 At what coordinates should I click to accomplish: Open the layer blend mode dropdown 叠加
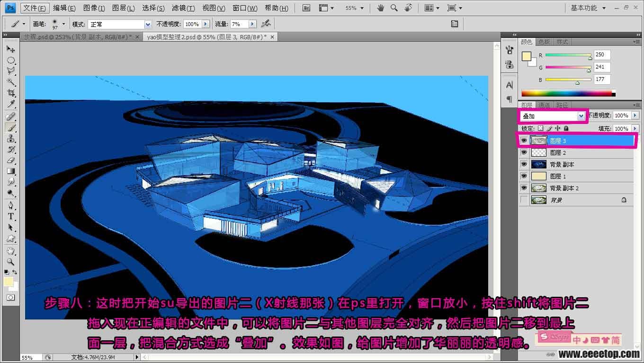coord(553,116)
